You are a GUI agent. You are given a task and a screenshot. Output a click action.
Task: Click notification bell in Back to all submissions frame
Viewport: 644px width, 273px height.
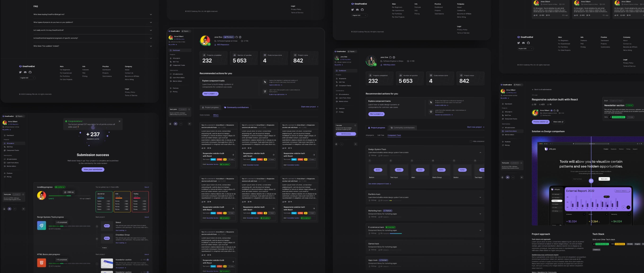tap(502, 177)
